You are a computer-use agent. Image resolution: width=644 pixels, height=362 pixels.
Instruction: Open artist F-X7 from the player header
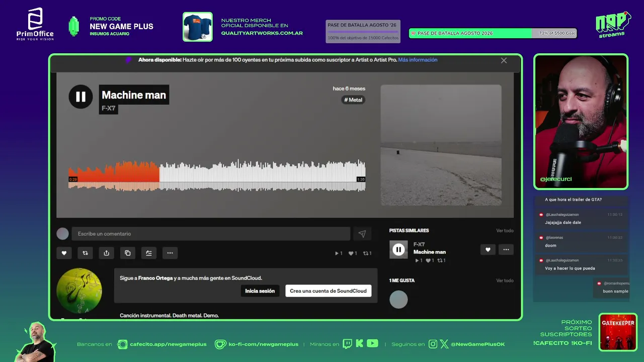pyautogui.click(x=109, y=109)
